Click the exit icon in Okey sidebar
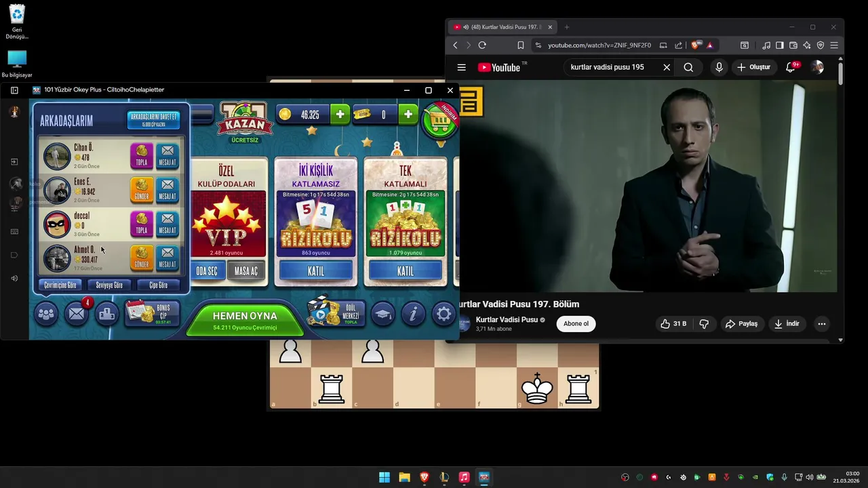The image size is (868, 488). point(14,162)
